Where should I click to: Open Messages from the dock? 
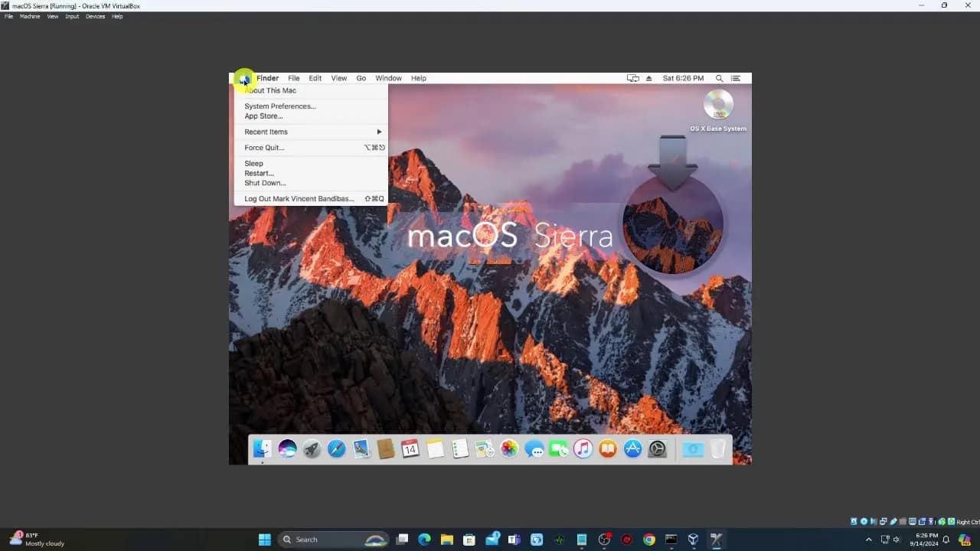[534, 449]
